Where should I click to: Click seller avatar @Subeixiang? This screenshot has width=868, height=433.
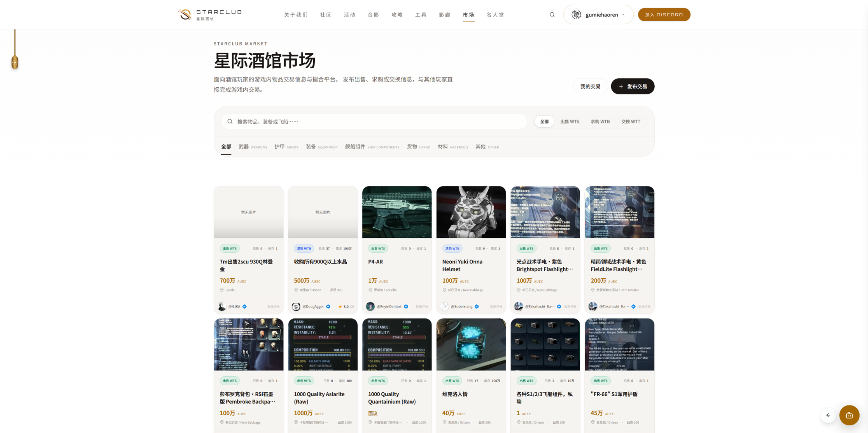[x=445, y=307]
